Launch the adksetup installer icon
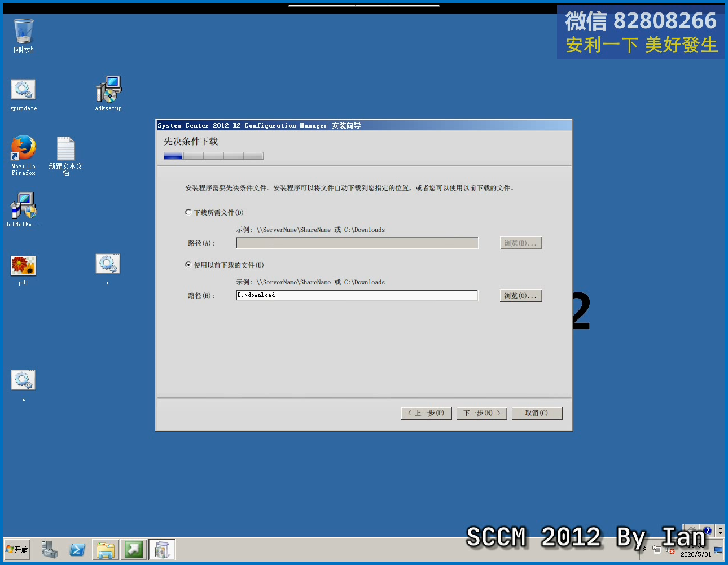728x565 pixels. pos(108,94)
